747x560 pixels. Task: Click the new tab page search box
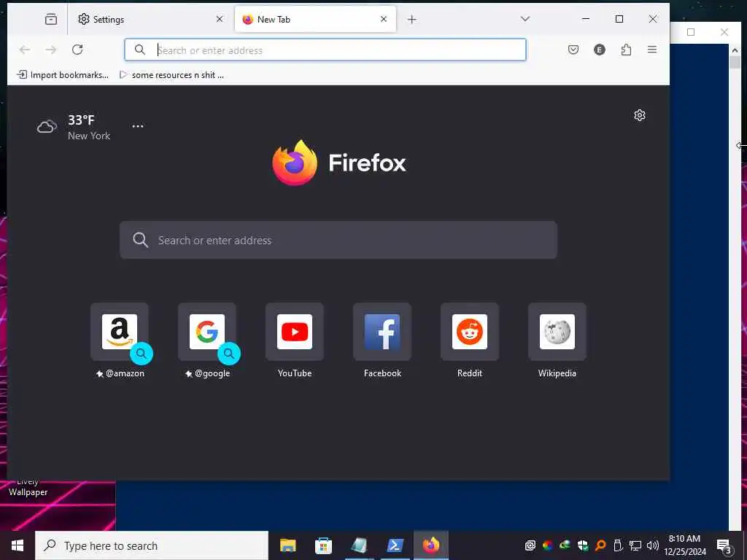tap(338, 240)
